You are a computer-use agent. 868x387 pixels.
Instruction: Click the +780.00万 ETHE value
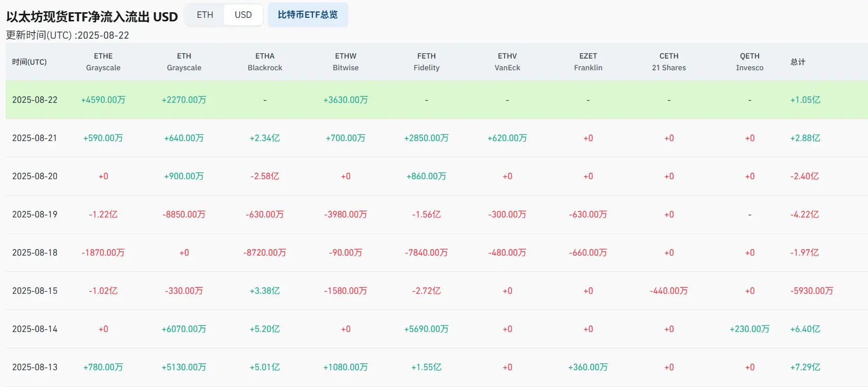click(103, 367)
